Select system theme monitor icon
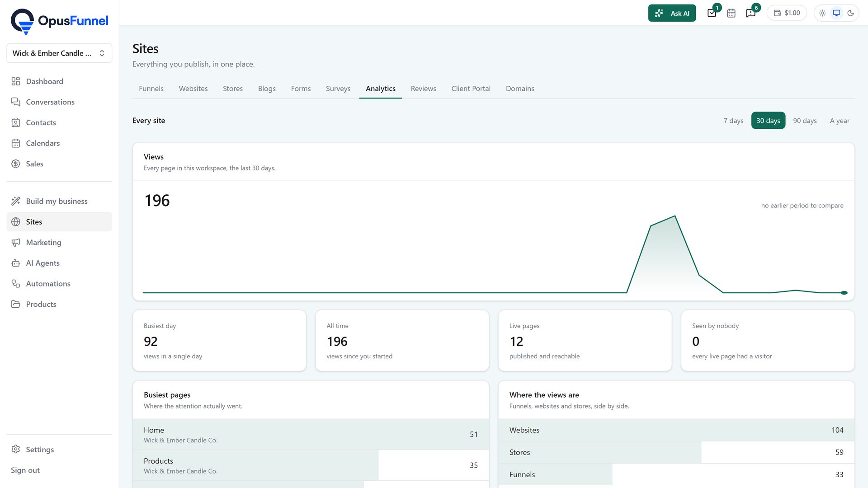This screenshot has height=488, width=868. pyautogui.click(x=836, y=13)
